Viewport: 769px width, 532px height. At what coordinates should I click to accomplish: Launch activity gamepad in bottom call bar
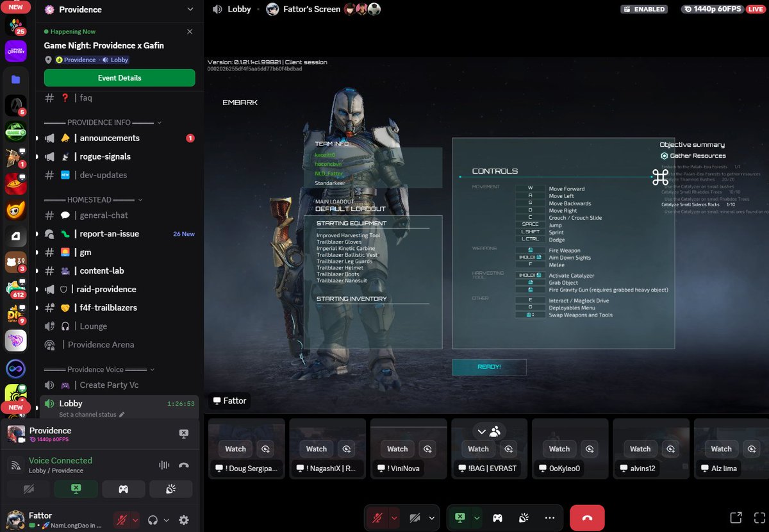pos(497,518)
